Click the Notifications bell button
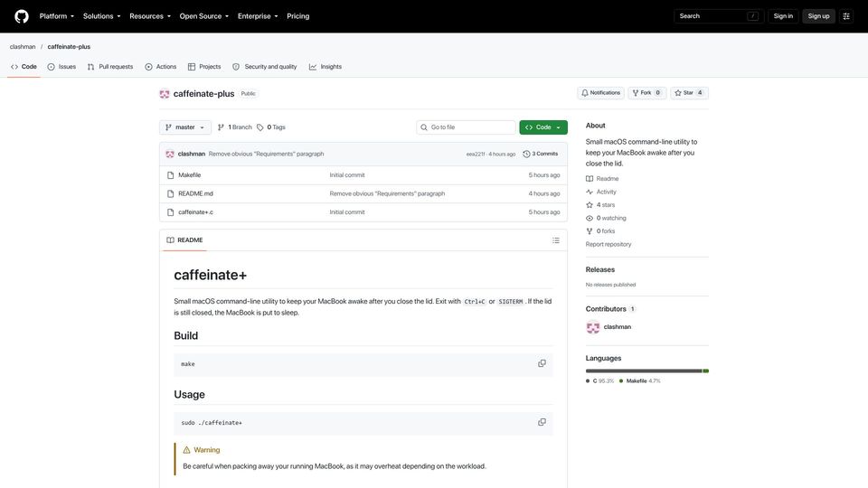 pyautogui.click(x=600, y=93)
